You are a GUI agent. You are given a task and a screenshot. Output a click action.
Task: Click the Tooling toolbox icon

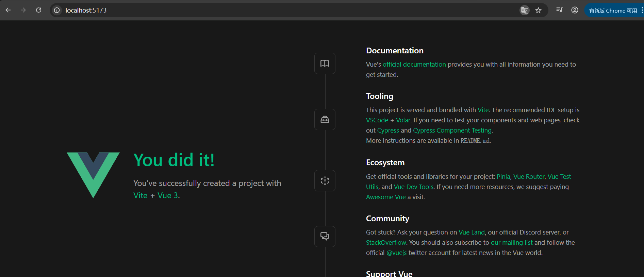pos(325,119)
